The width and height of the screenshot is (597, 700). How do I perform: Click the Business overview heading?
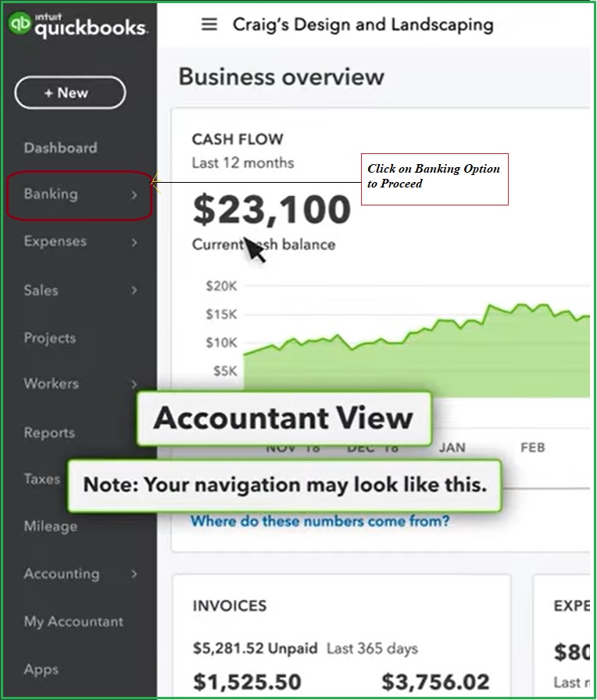tap(281, 77)
